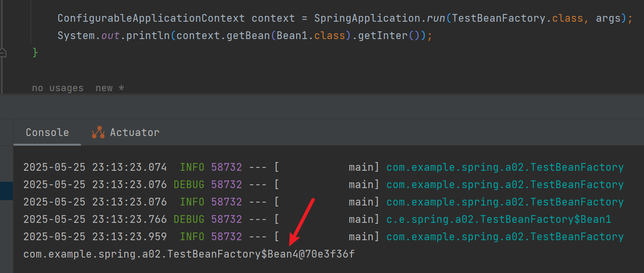Open c.e.spring.a02.TestBeanFactory$Bean1 logger link
644x273 pixels.
tap(499, 219)
